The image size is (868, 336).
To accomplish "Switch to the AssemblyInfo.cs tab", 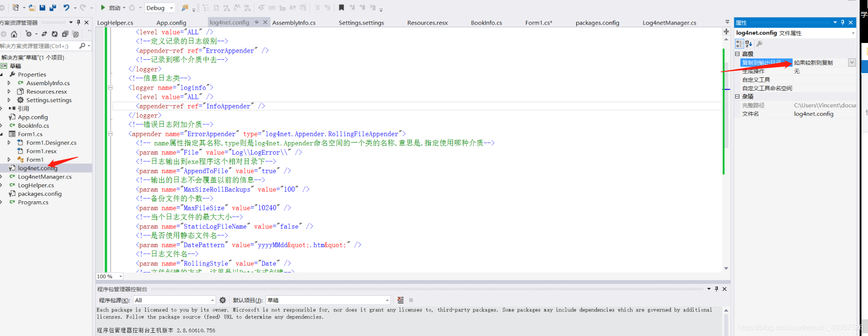I will 294,23.
